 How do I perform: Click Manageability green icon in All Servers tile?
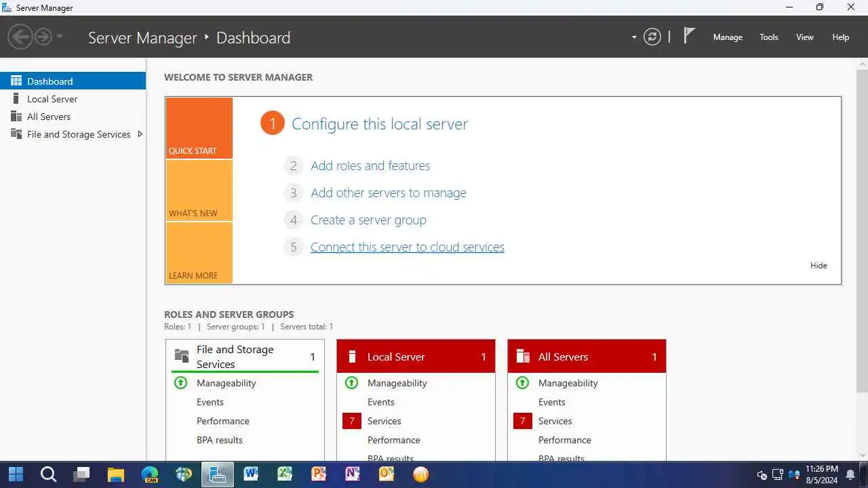click(522, 382)
